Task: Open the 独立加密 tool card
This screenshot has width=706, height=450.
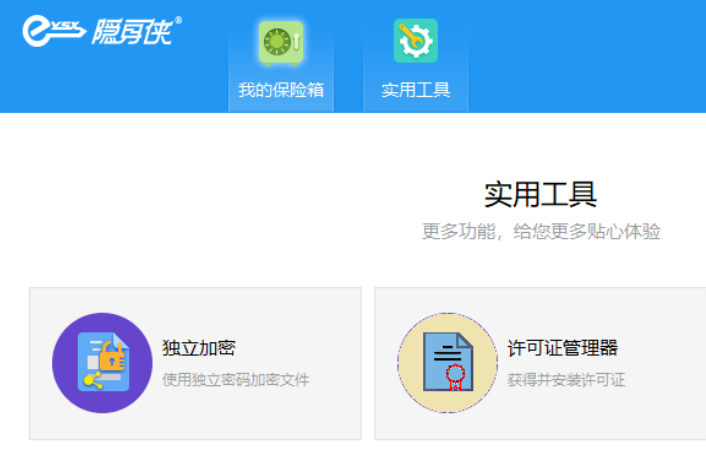Action: (x=195, y=364)
